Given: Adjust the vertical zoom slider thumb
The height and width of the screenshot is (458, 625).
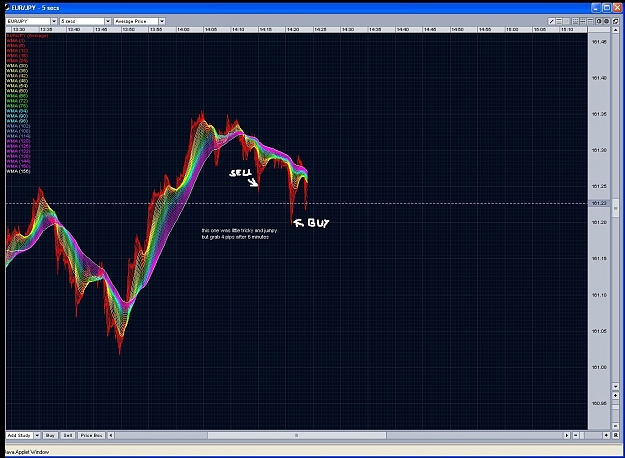Looking at the screenshot, I should coord(615,407).
